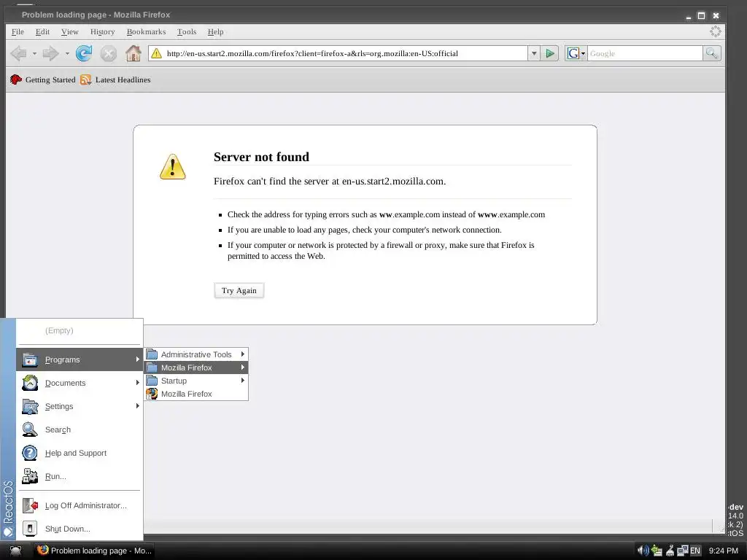747x560 pixels.
Task: Open the search engine selector dropdown
Action: pyautogui.click(x=583, y=54)
